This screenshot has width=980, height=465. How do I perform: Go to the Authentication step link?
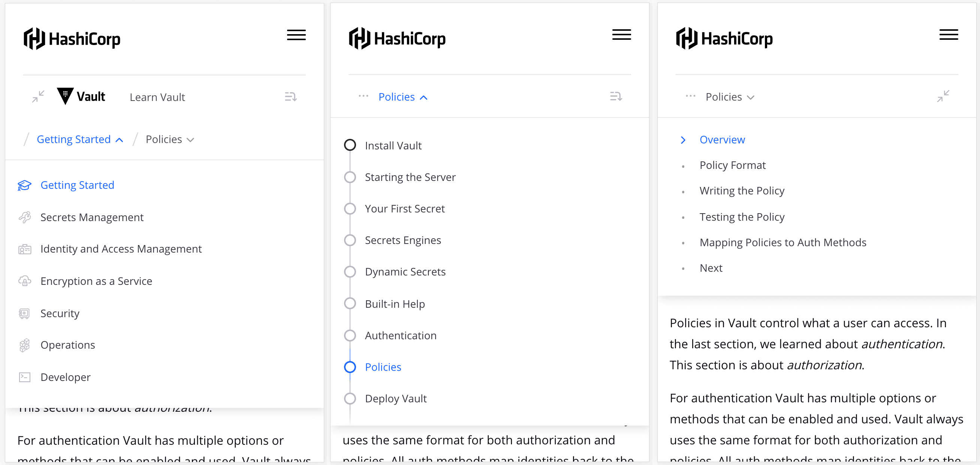(400, 336)
